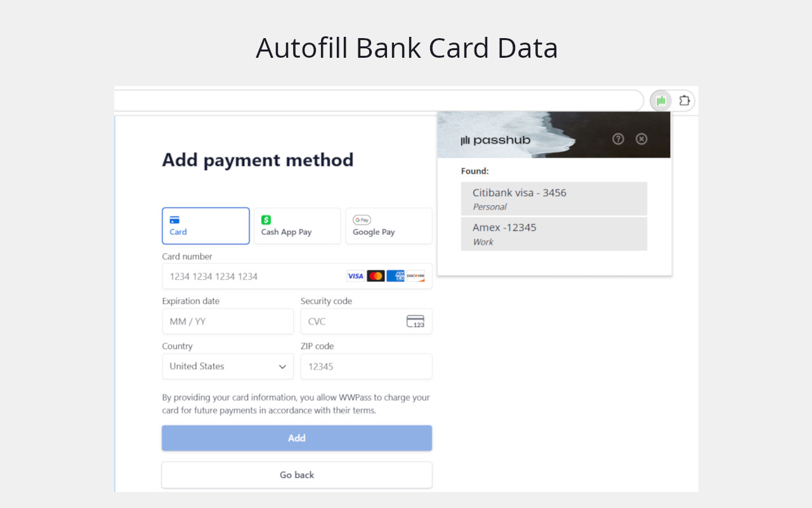Image resolution: width=812 pixels, height=508 pixels.
Task: Click the Mastercard icon
Action: click(376, 276)
